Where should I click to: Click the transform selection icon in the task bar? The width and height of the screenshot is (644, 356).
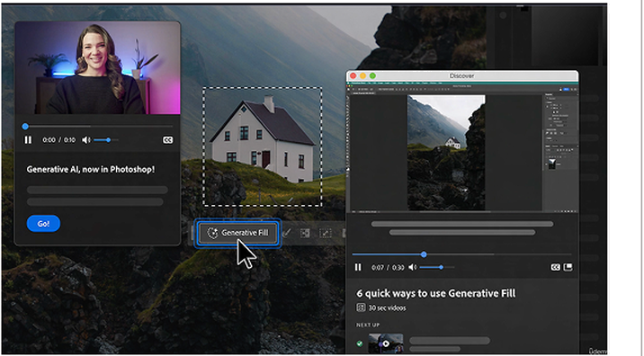pos(326,233)
